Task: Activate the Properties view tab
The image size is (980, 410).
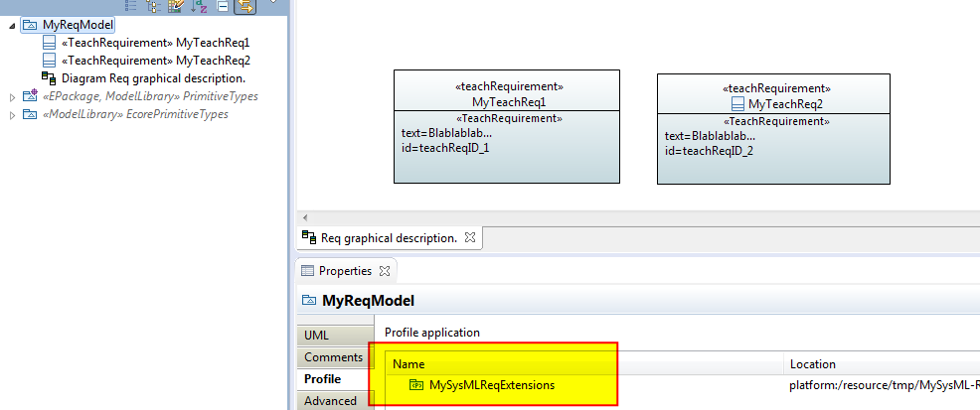Action: (345, 271)
